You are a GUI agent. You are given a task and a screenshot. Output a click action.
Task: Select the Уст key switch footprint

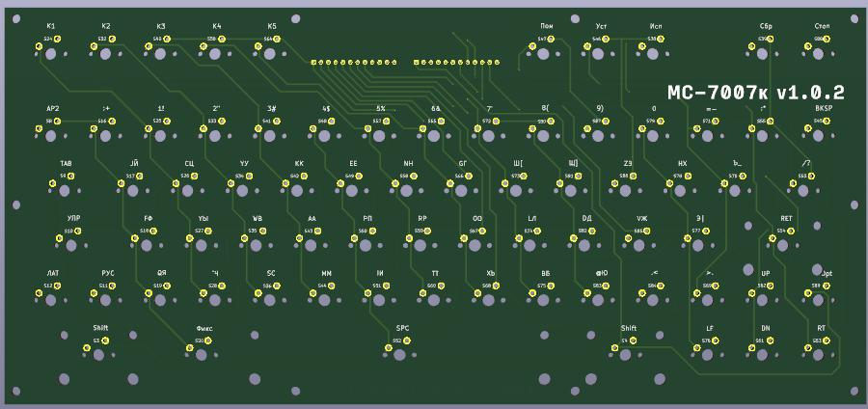coord(601,55)
